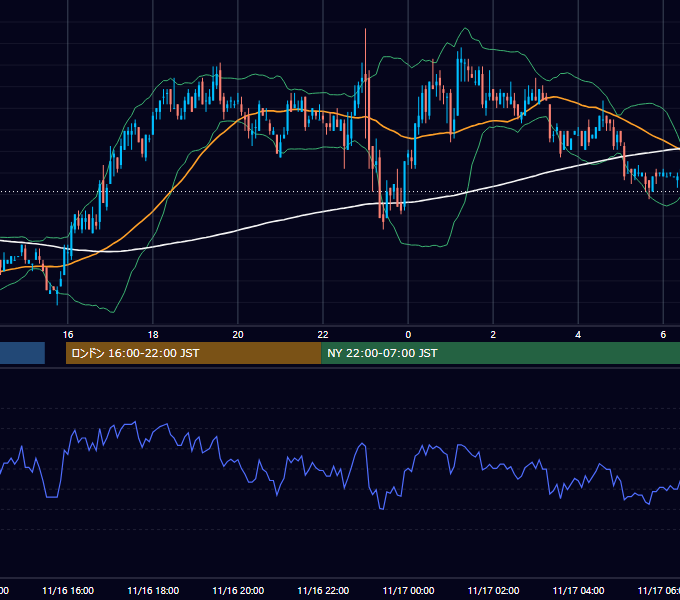
Task: Click the 11/17 02:00 date axis label
Action: coord(493,590)
